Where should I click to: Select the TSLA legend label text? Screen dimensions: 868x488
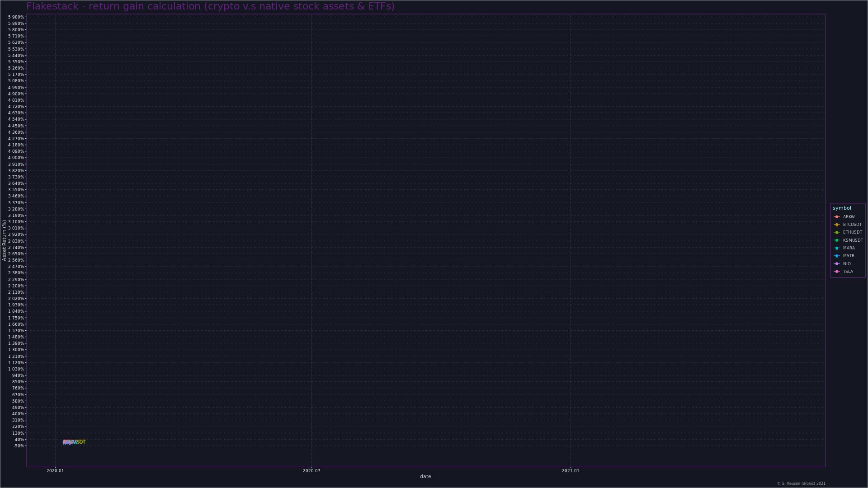coord(848,272)
